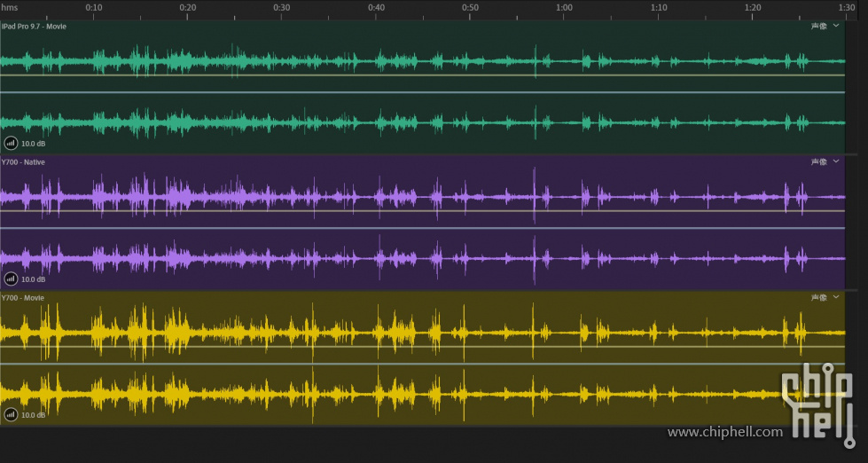Click the hms time format label
This screenshot has height=463, width=868.
pos(9,8)
